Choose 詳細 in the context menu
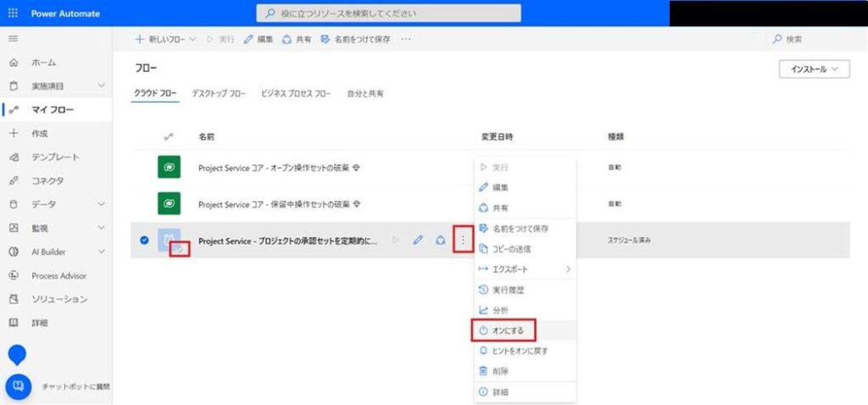Screen dimensions: 868x405 pos(525,391)
